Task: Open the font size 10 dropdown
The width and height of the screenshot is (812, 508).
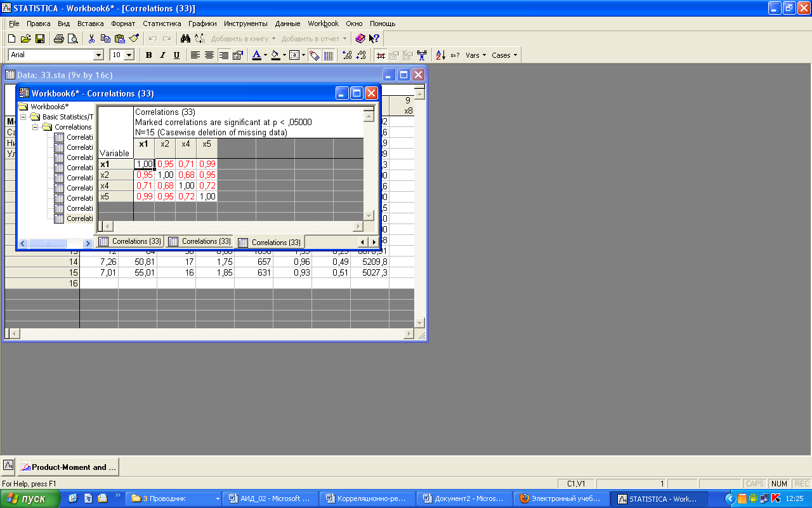Action: 129,55
